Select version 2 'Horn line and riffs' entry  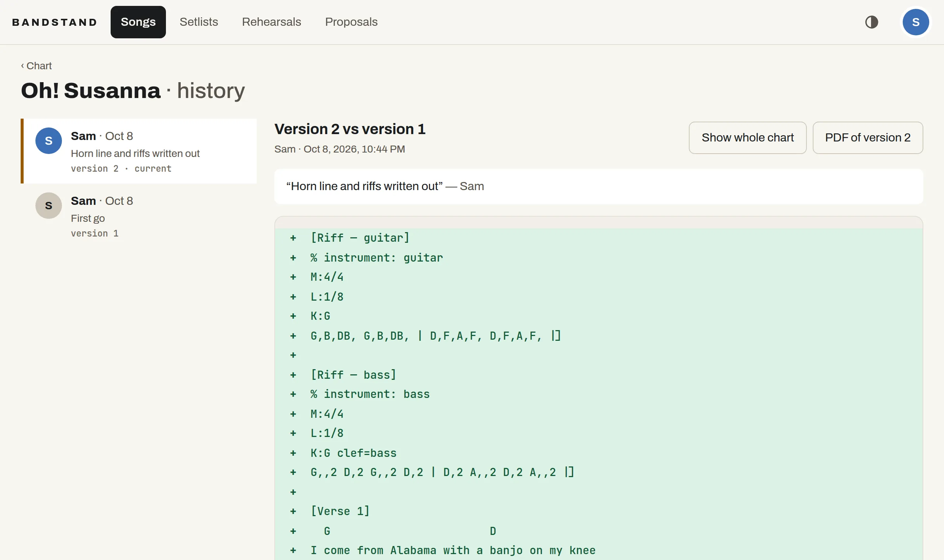point(139,151)
